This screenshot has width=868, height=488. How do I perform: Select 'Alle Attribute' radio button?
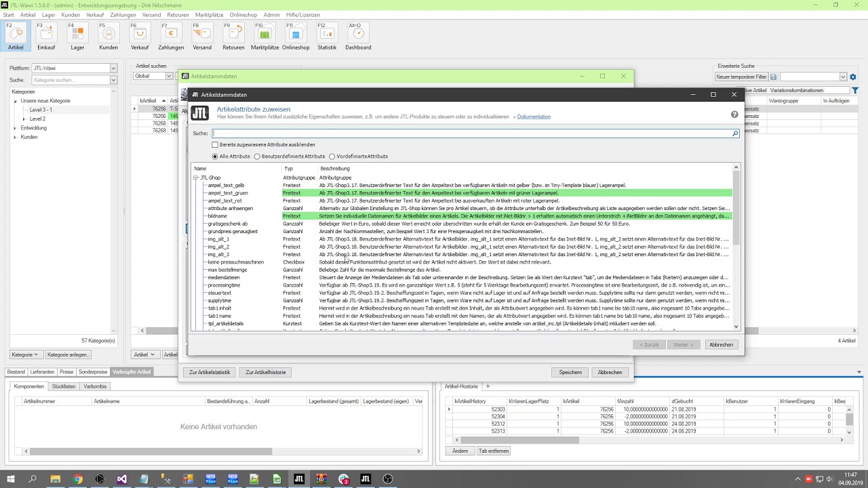pos(215,156)
